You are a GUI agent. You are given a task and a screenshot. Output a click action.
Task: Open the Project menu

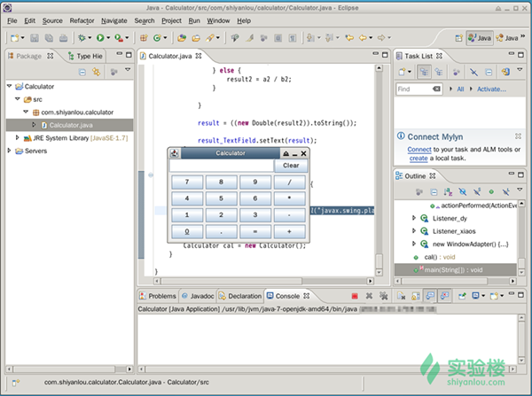click(x=171, y=20)
